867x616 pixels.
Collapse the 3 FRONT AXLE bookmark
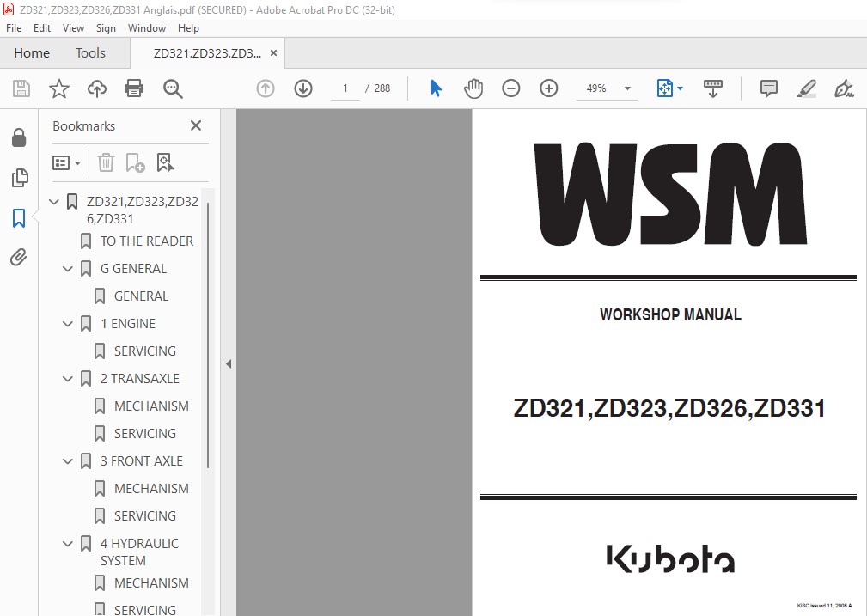pos(68,461)
